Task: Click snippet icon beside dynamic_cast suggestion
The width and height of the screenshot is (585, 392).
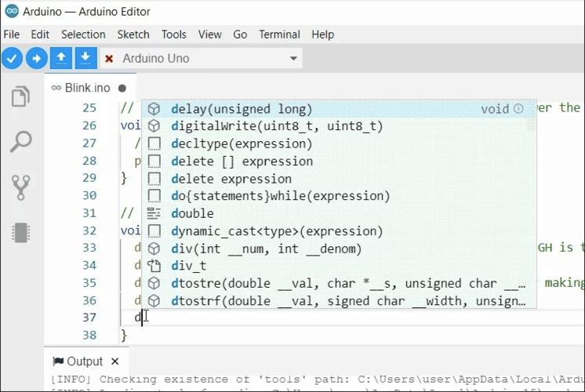Action: click(154, 230)
